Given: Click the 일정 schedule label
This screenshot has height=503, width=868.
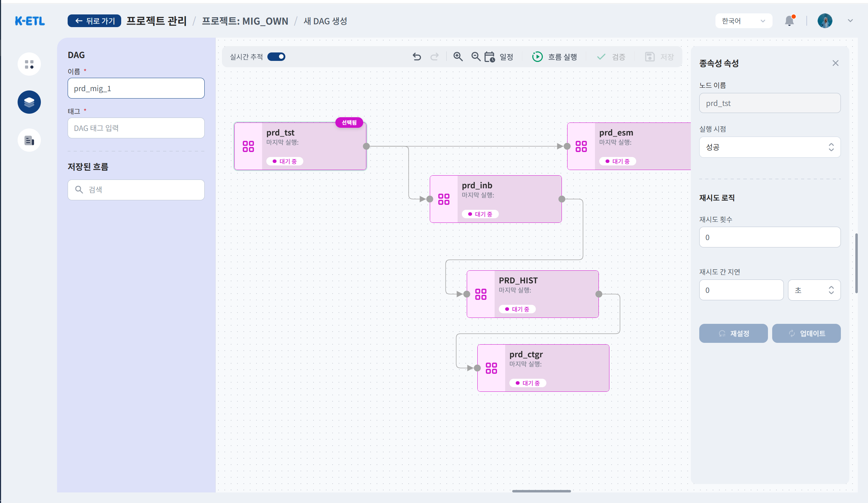Looking at the screenshot, I should [x=507, y=57].
